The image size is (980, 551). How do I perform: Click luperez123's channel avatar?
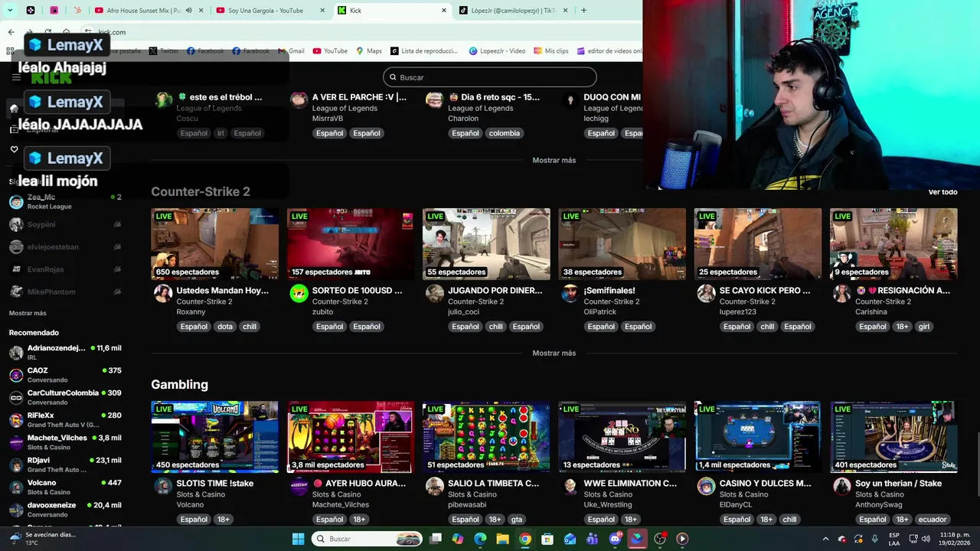click(706, 293)
